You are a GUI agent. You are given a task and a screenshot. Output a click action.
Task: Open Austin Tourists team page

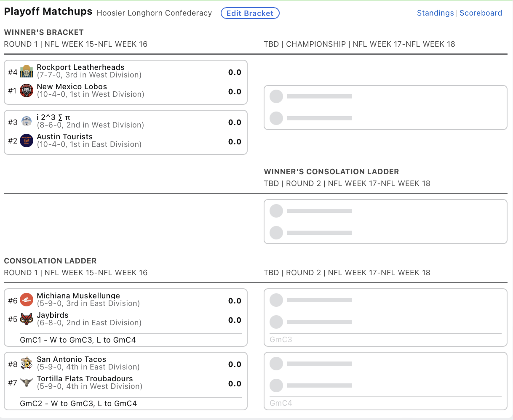(64, 137)
